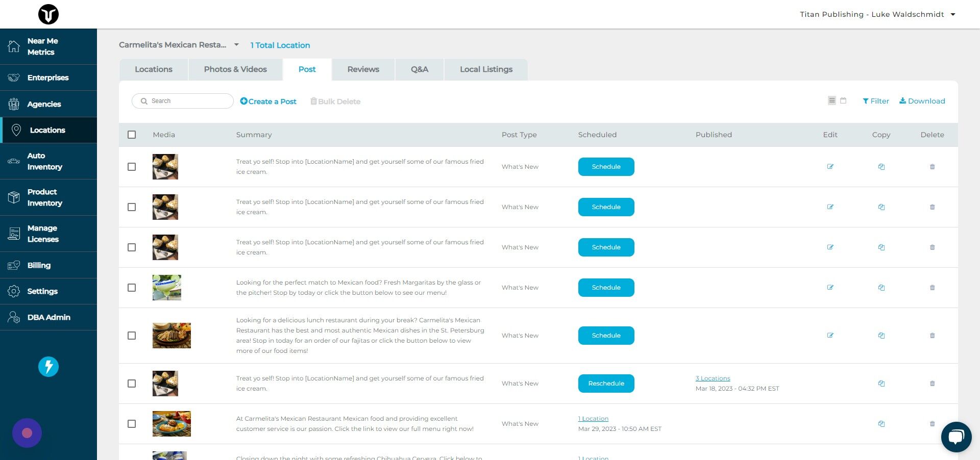Check the second fried ice cream post checkbox
Screen dimensions: 980x460
point(132,207)
